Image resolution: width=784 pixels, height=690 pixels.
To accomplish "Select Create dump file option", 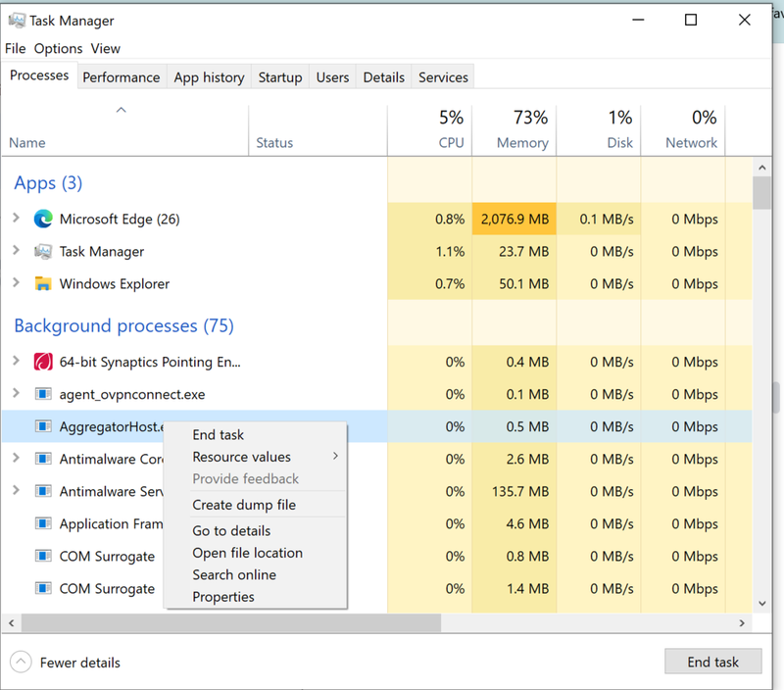I will point(244,505).
